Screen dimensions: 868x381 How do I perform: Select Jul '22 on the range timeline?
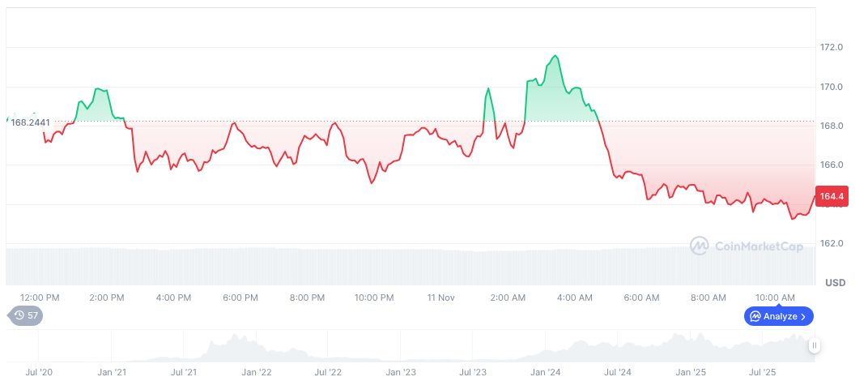click(327, 371)
